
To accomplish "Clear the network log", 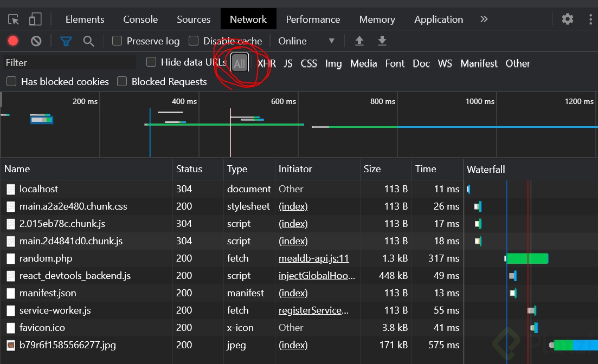I will click(36, 41).
